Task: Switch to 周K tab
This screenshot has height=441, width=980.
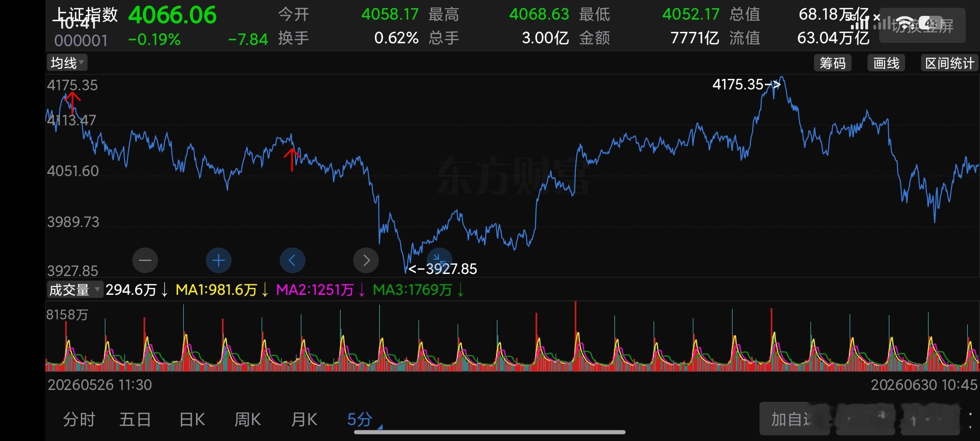Action: coord(247,419)
